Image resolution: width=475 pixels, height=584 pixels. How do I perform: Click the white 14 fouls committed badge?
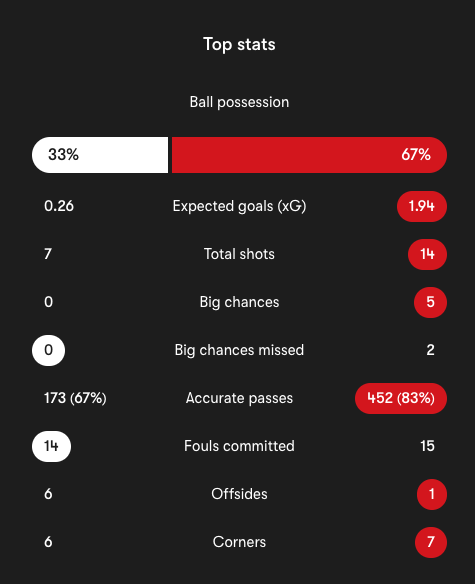click(51, 446)
